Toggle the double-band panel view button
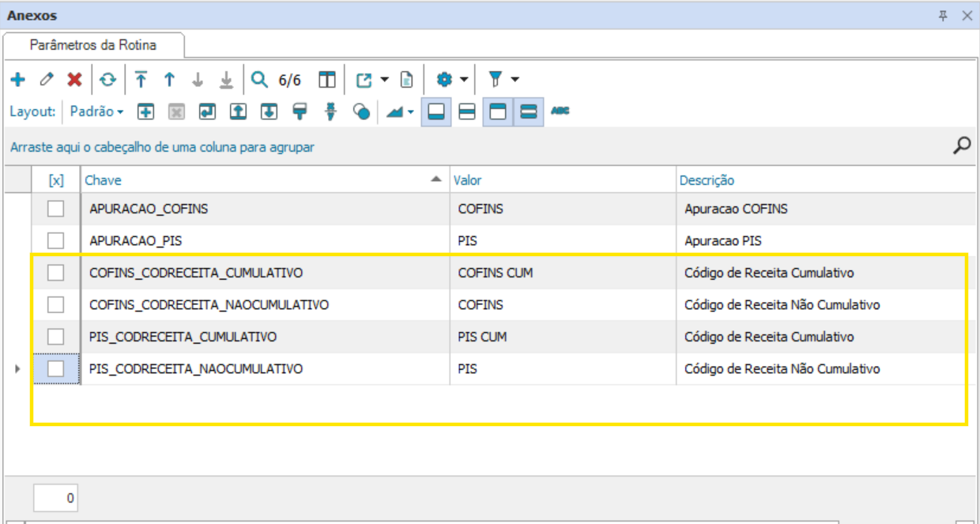This screenshot has width=980, height=524. [x=529, y=111]
